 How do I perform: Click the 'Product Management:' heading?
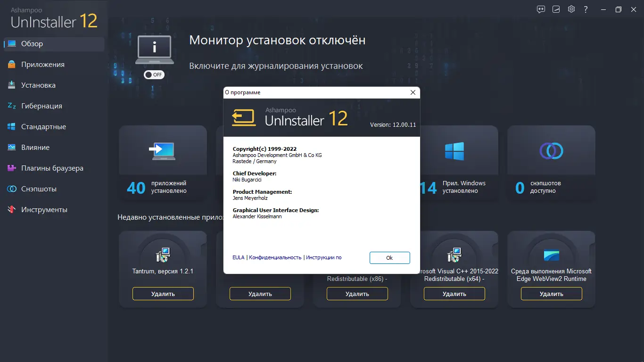tap(263, 192)
